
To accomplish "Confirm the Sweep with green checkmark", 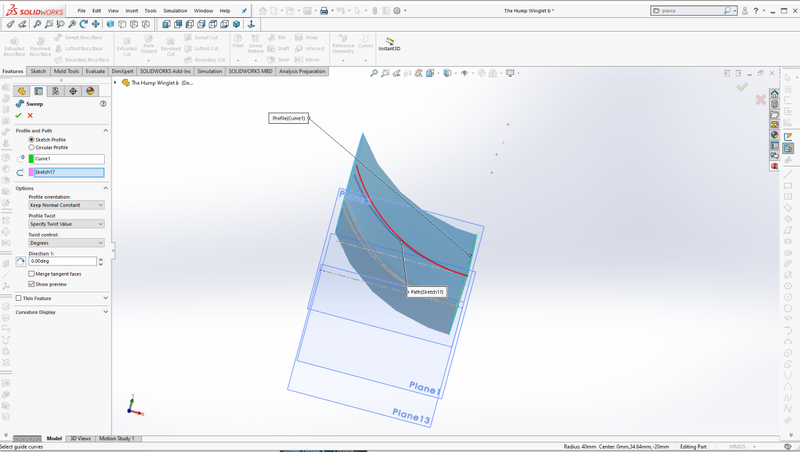I will [x=18, y=116].
